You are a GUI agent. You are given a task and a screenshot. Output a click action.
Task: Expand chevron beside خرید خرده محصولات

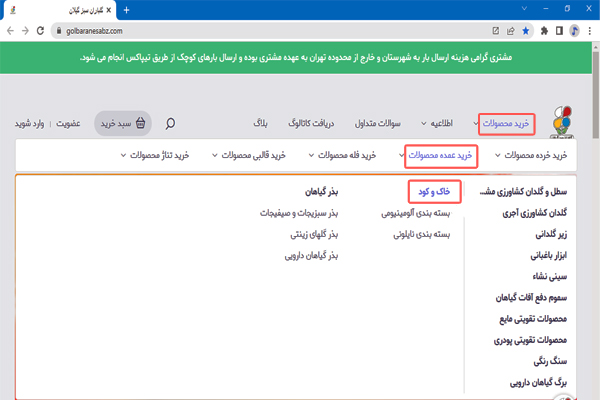497,155
